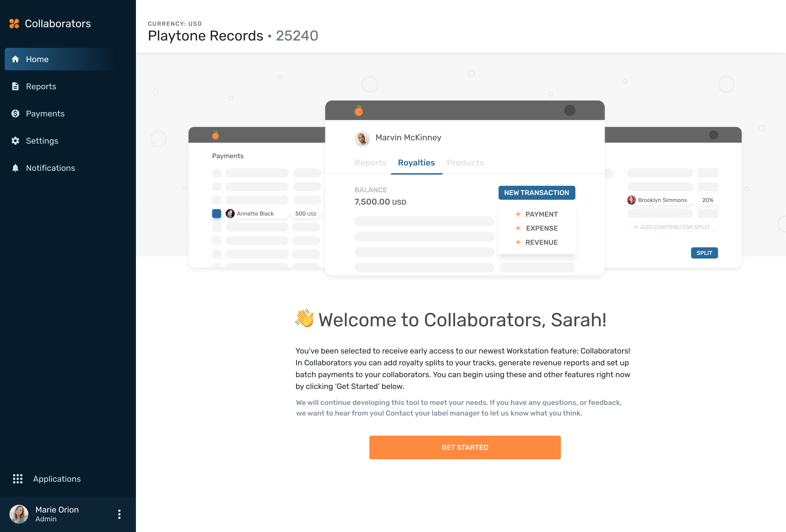Switch to the Royalties tab
Screen dimensions: 786x532
tap(416, 163)
